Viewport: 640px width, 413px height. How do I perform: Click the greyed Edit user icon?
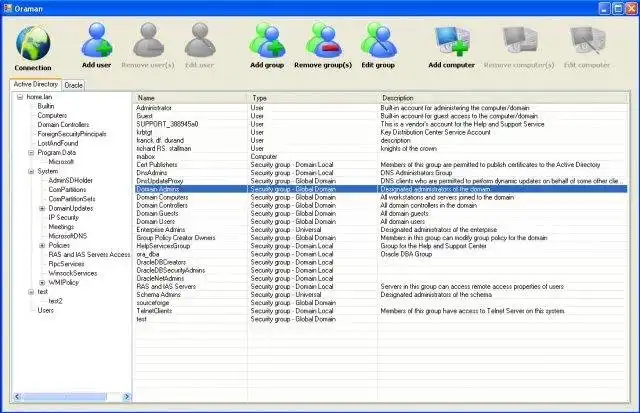tap(200, 40)
